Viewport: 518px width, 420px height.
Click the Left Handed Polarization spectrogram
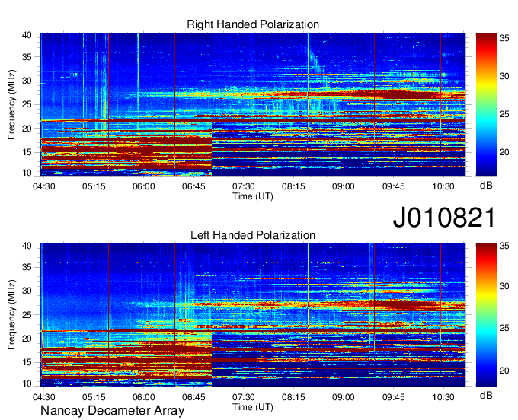click(x=253, y=315)
